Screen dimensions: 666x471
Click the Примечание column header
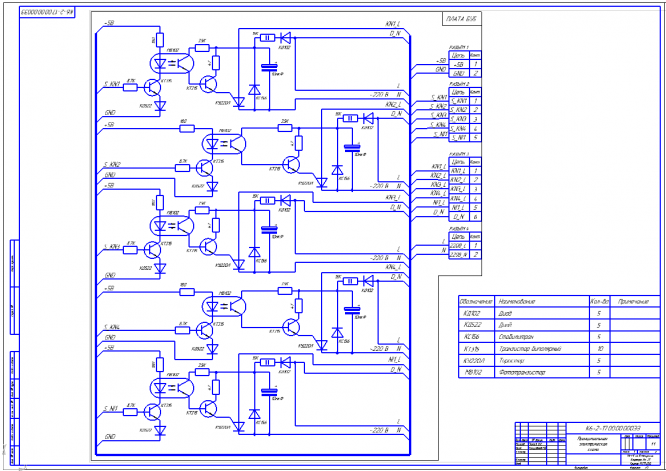pyautogui.click(x=633, y=302)
